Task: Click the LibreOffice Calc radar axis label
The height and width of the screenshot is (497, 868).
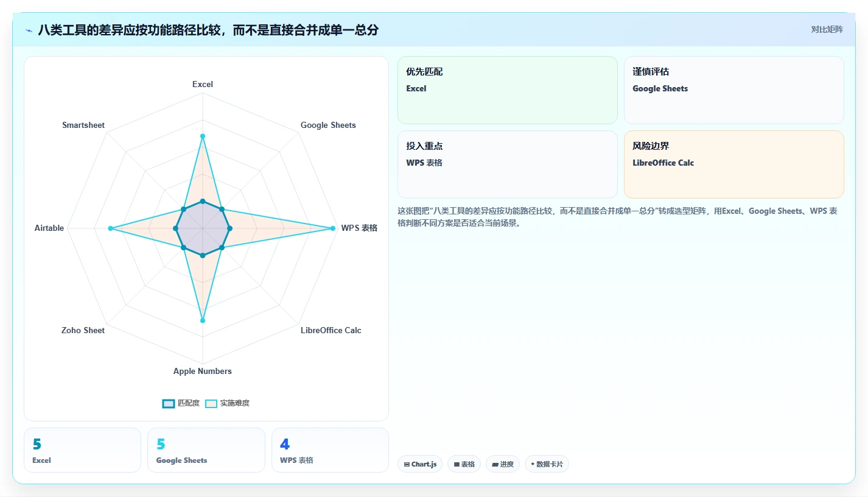Action: pyautogui.click(x=331, y=330)
